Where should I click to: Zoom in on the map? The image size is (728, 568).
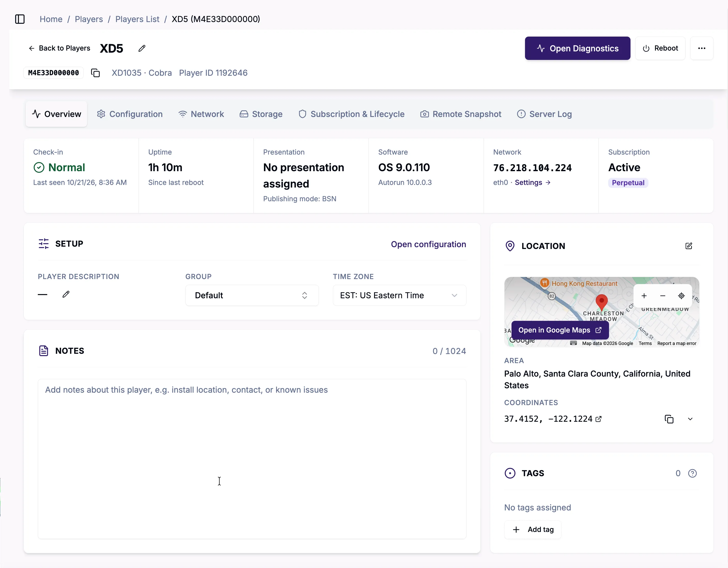coord(644,296)
